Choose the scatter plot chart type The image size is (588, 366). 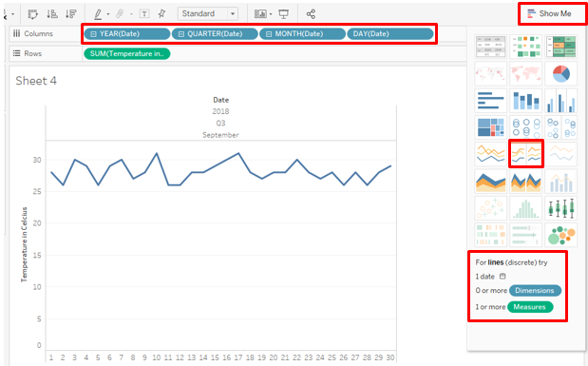point(490,208)
